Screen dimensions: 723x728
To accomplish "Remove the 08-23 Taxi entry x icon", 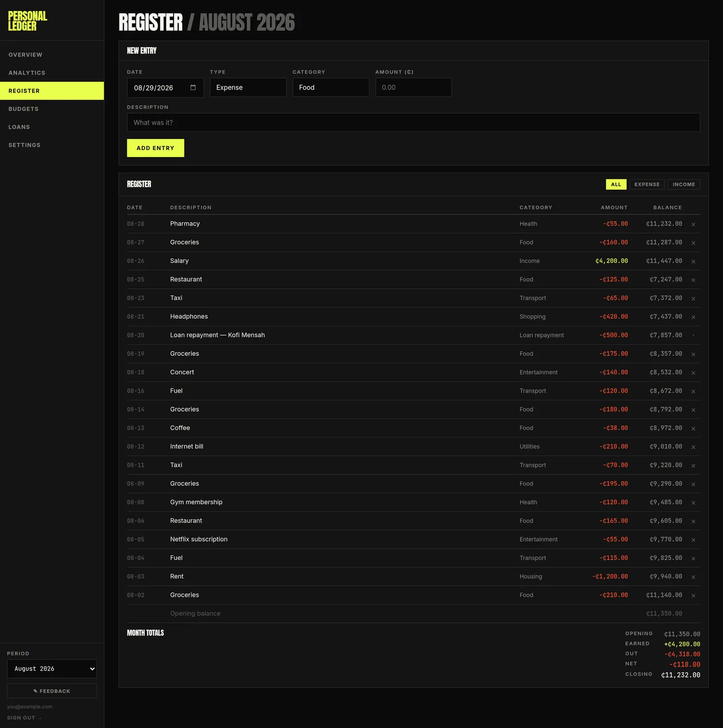I will [x=693, y=299].
